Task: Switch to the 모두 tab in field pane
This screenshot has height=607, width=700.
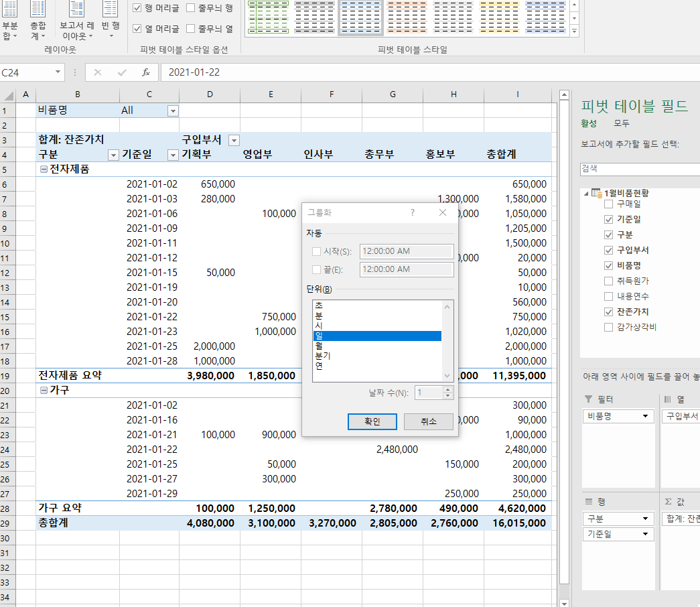Action: (622, 123)
